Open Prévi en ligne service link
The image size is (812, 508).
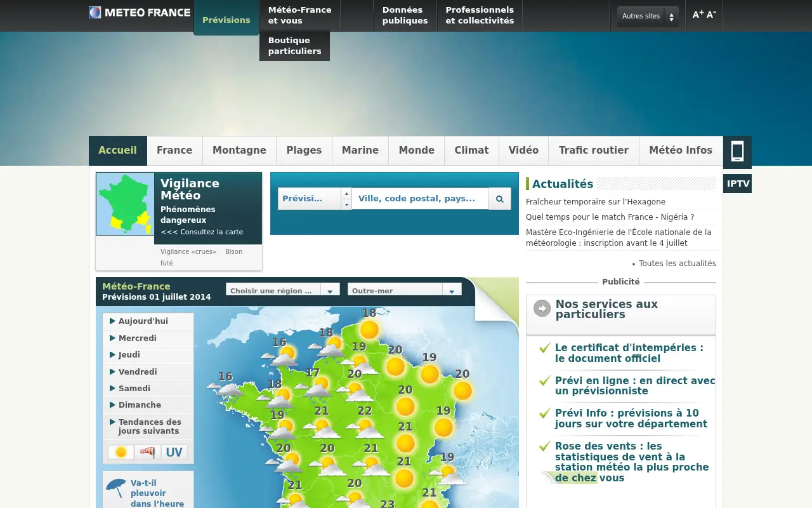635,386
